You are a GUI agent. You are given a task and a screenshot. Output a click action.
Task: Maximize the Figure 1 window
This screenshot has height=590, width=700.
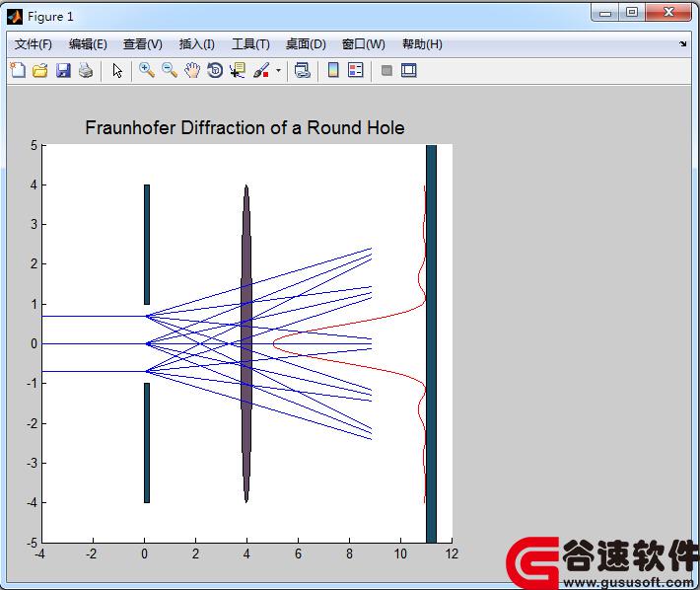click(x=632, y=13)
